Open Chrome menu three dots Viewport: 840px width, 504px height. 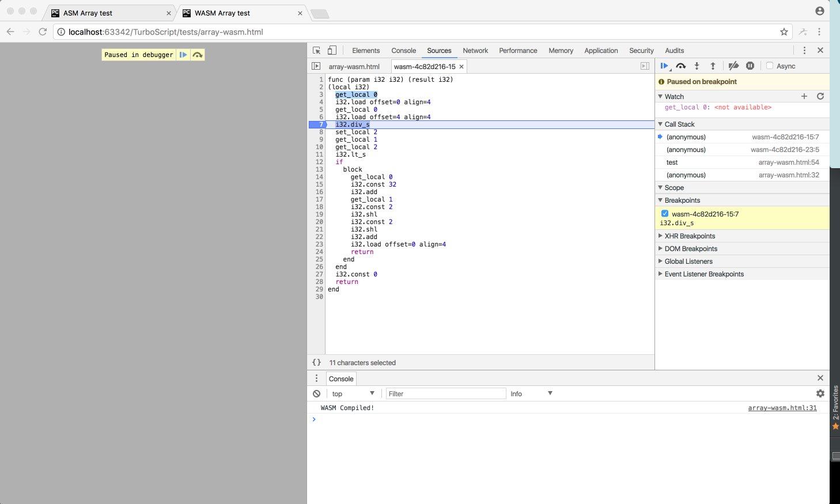(x=819, y=32)
